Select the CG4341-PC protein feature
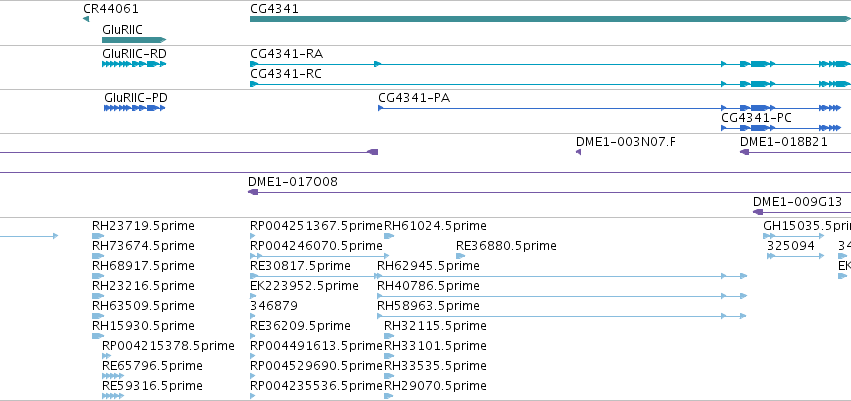The image size is (851, 401). 781,128
